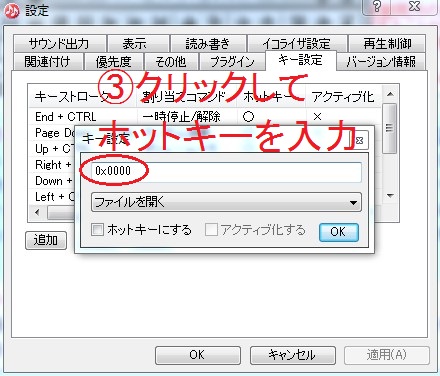Viewport: 440px width, 376px height.
Task: Click the horizontal scroll left arrow
Action: (37, 212)
